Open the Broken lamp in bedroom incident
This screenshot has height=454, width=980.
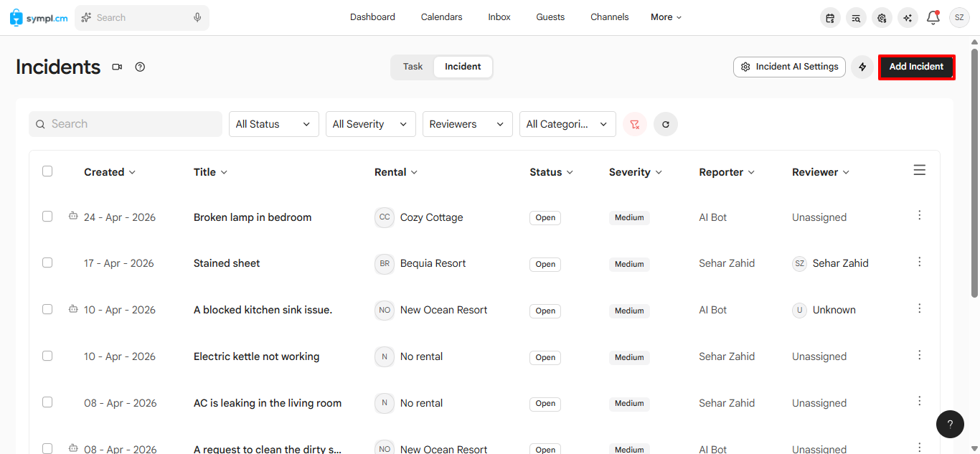253,217
